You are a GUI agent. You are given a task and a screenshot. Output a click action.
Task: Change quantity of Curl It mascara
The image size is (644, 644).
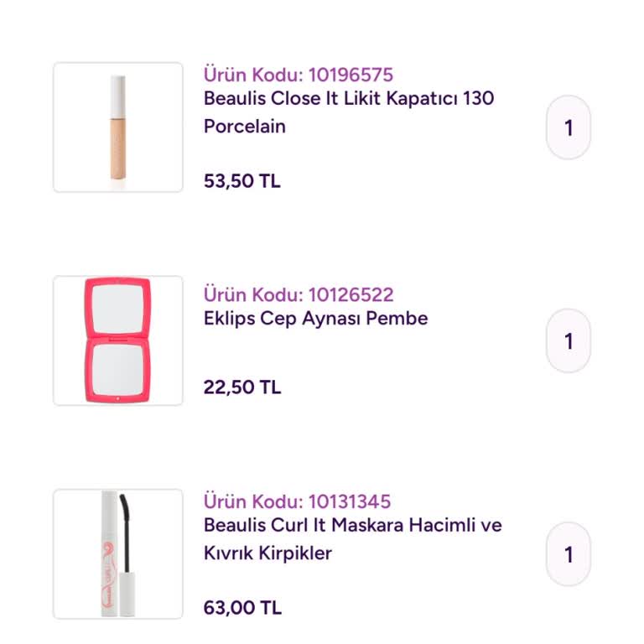click(569, 554)
